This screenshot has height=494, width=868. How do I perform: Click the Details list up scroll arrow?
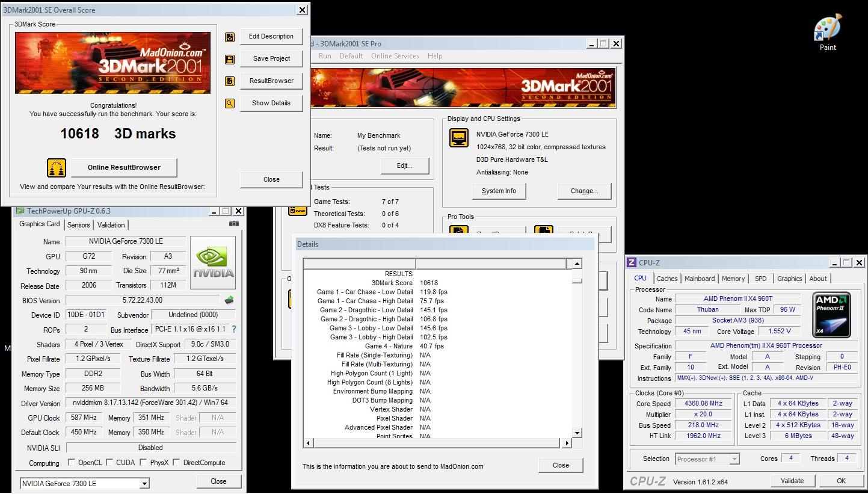click(577, 264)
